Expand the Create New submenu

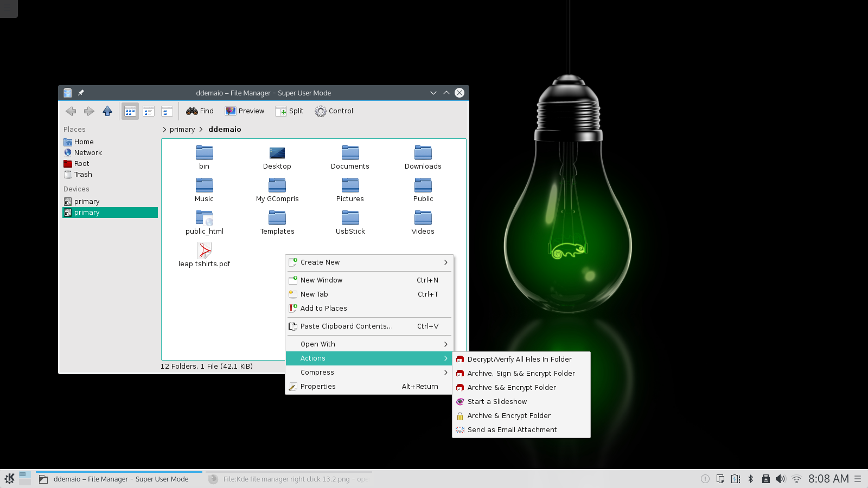tap(369, 262)
